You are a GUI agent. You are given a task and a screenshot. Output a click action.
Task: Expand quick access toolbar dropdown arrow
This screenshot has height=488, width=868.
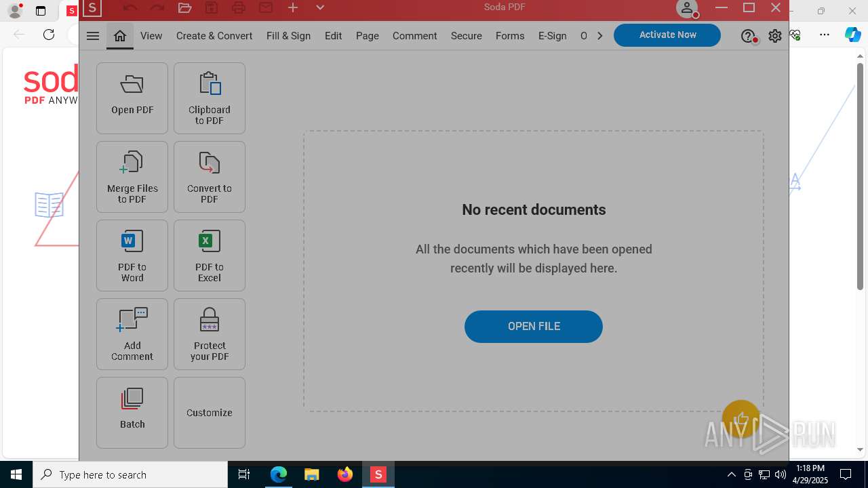tap(320, 7)
